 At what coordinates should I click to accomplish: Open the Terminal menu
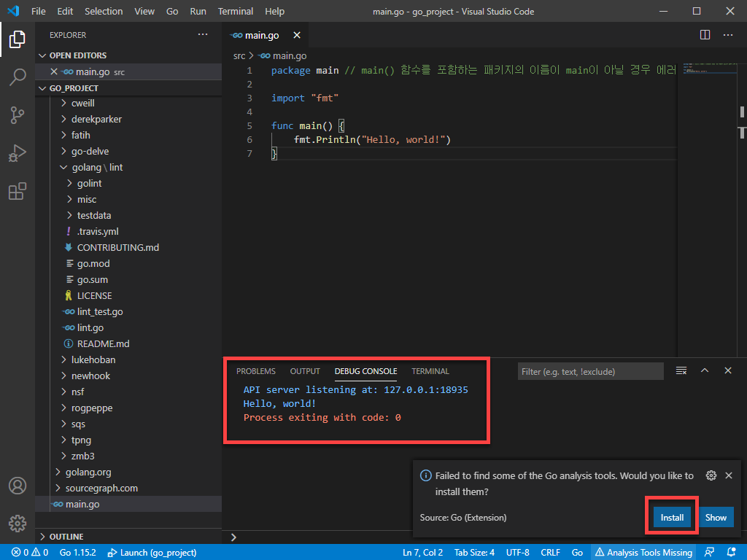[236, 11]
